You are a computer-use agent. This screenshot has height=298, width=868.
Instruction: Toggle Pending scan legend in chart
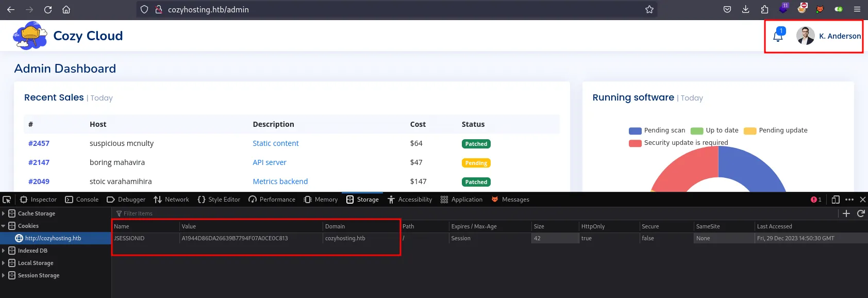(x=657, y=130)
